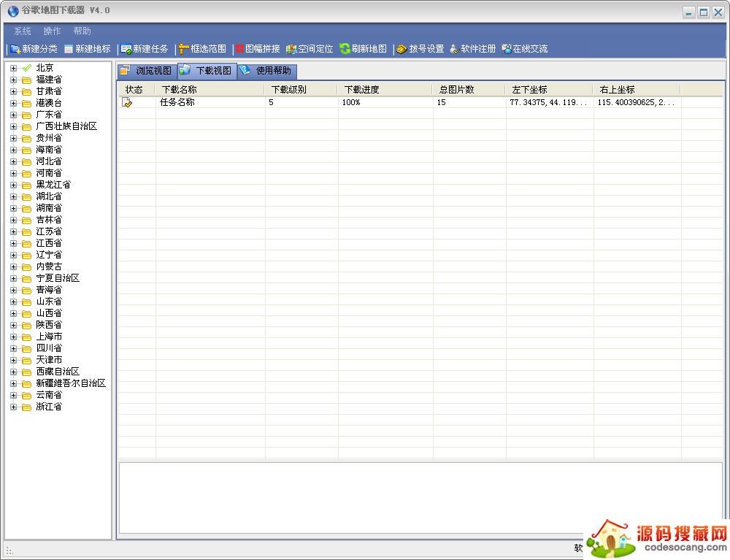Expand the 云南省 tree node
This screenshot has height=560, width=730.
13,395
